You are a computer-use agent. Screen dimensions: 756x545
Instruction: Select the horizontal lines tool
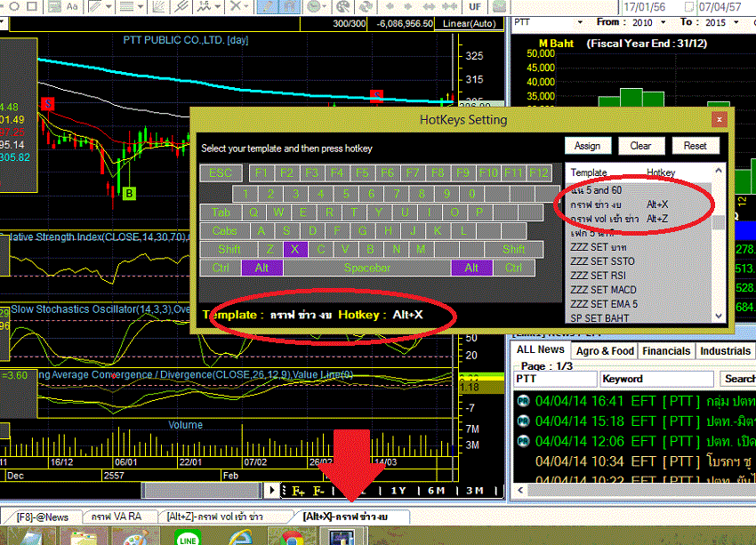(x=127, y=6)
